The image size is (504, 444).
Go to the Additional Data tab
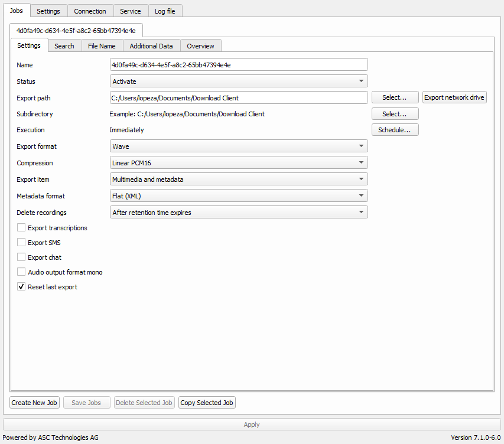[151, 46]
